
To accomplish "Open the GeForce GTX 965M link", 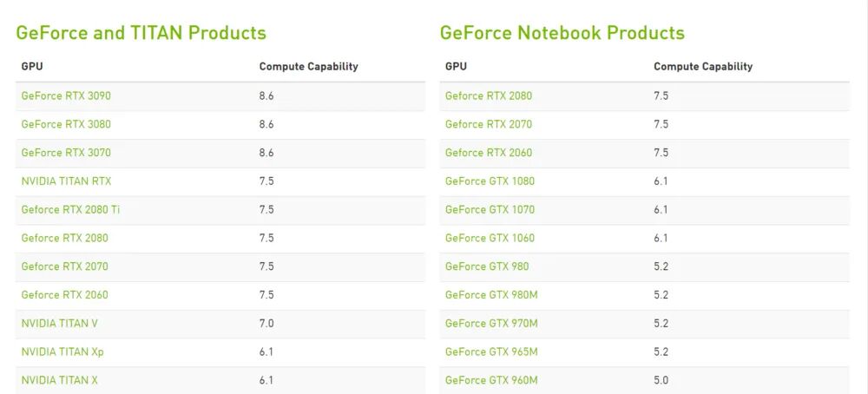I will (x=491, y=351).
